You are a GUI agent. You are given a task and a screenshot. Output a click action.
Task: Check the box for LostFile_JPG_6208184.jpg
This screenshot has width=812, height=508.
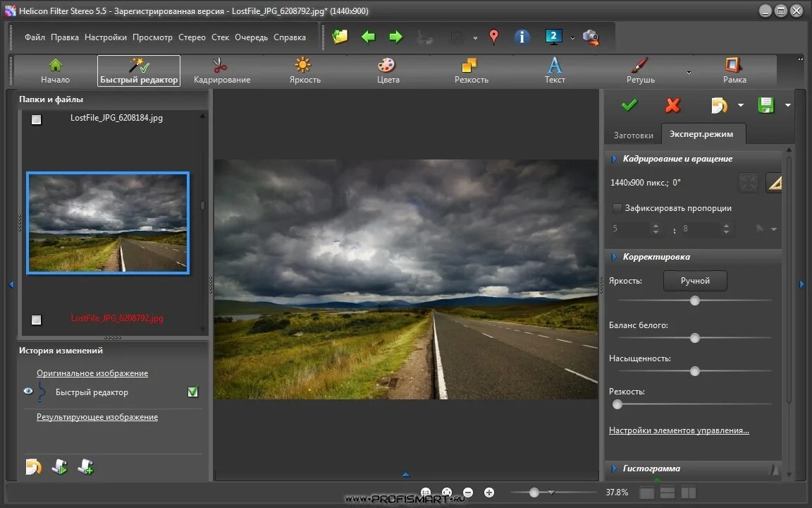pyautogui.click(x=36, y=120)
